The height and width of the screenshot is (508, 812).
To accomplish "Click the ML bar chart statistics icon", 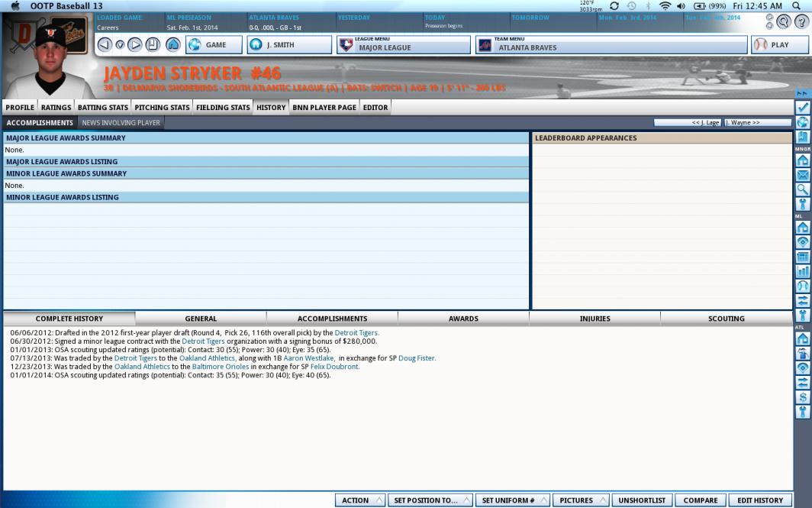I will click(x=803, y=271).
